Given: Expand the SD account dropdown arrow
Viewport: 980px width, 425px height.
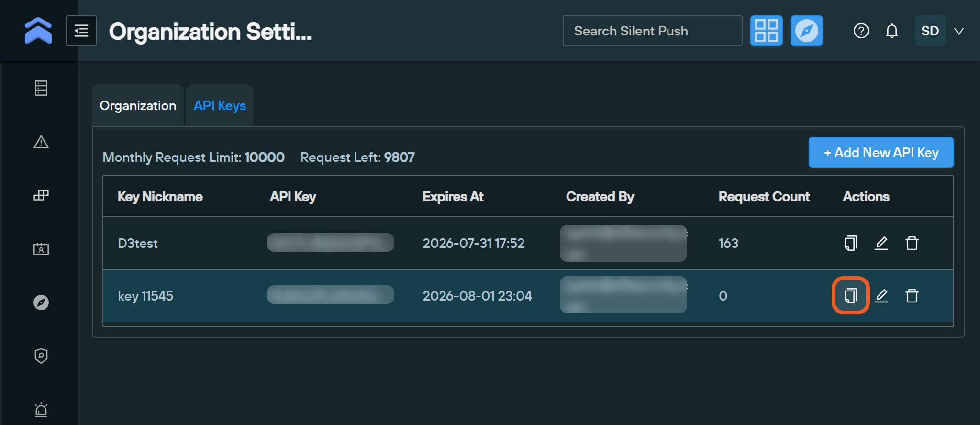Looking at the screenshot, I should 959,32.
